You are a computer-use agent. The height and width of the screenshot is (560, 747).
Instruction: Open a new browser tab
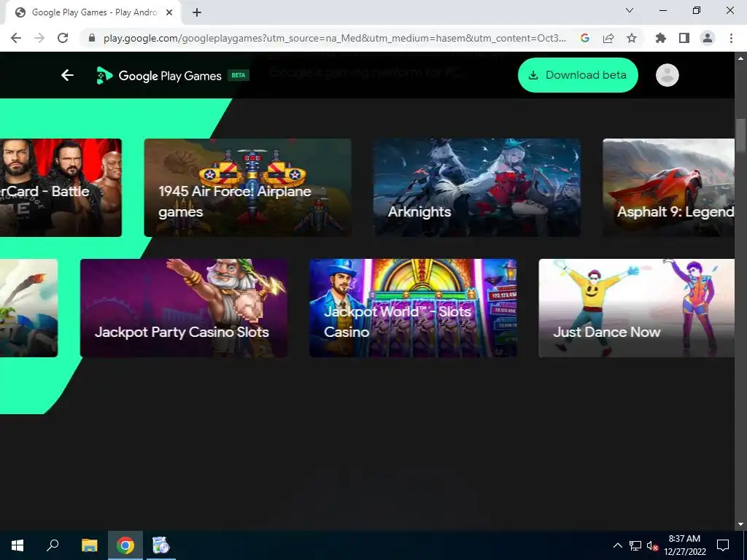coord(197,13)
